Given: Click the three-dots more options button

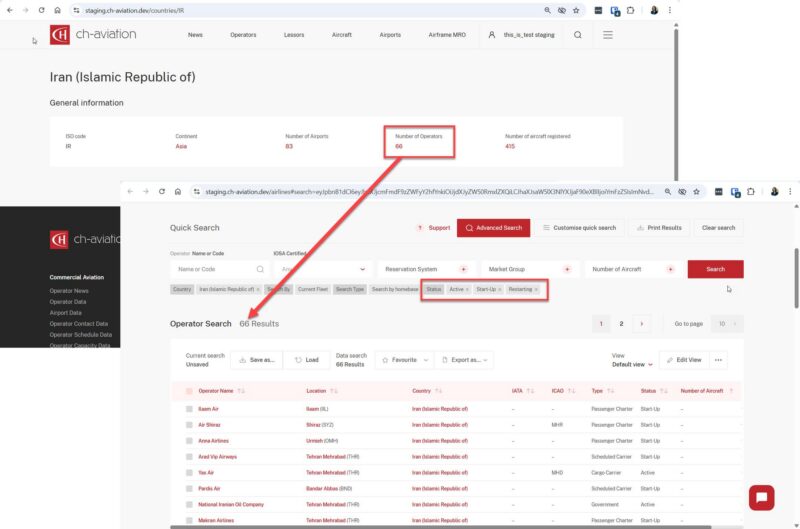Looking at the screenshot, I should [x=717, y=360].
